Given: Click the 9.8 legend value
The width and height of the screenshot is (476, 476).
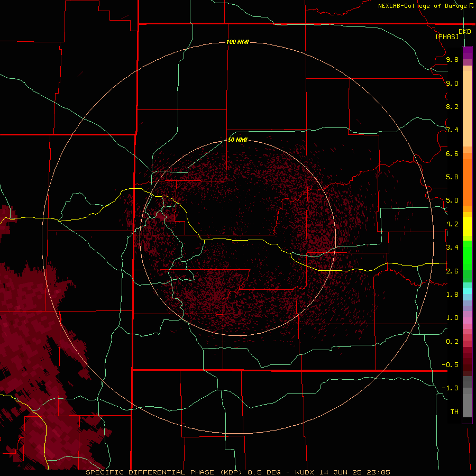Looking at the screenshot, I should (x=452, y=60).
